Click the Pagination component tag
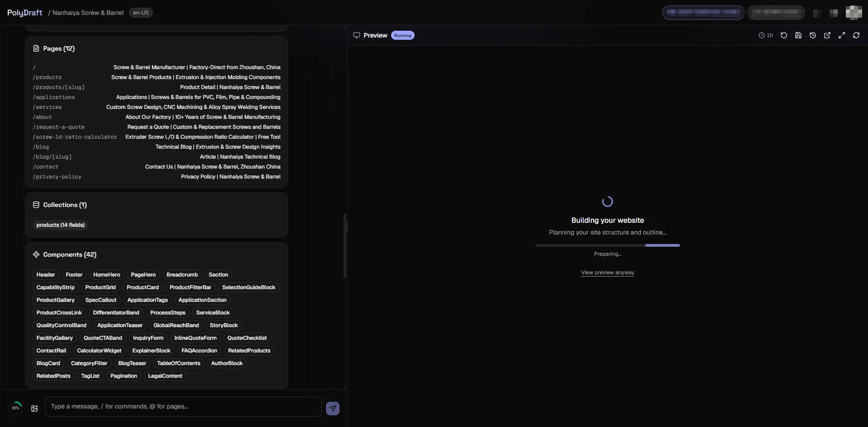This screenshot has width=868, height=427. (x=124, y=376)
